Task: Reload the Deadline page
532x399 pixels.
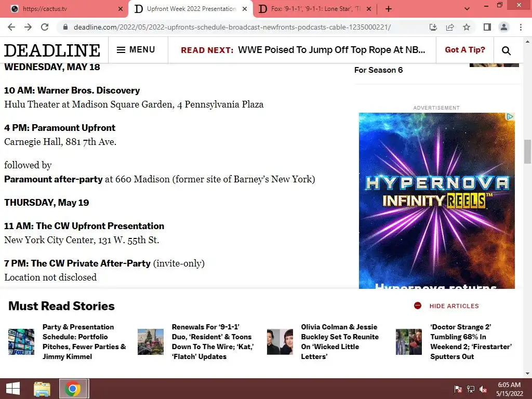Action: pyautogui.click(x=45, y=27)
